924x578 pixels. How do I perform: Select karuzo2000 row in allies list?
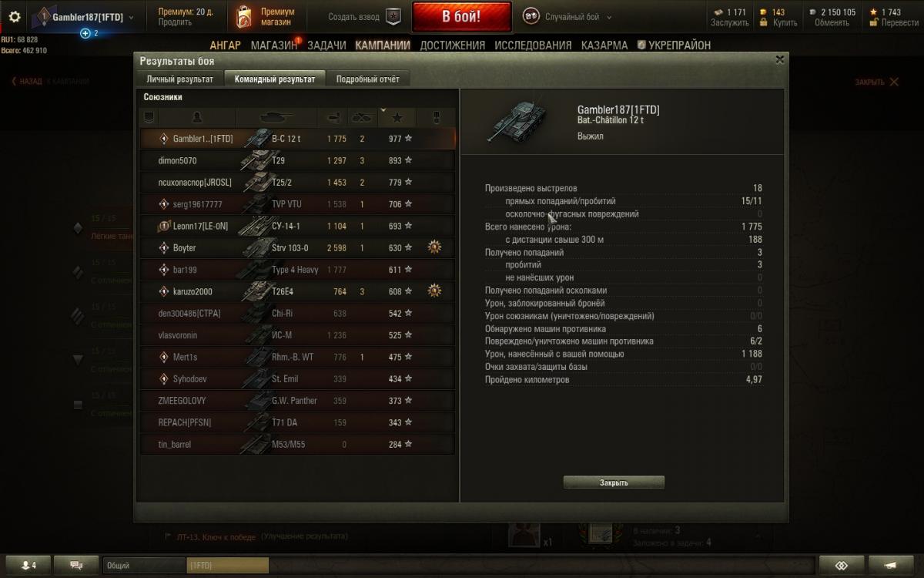(x=297, y=291)
